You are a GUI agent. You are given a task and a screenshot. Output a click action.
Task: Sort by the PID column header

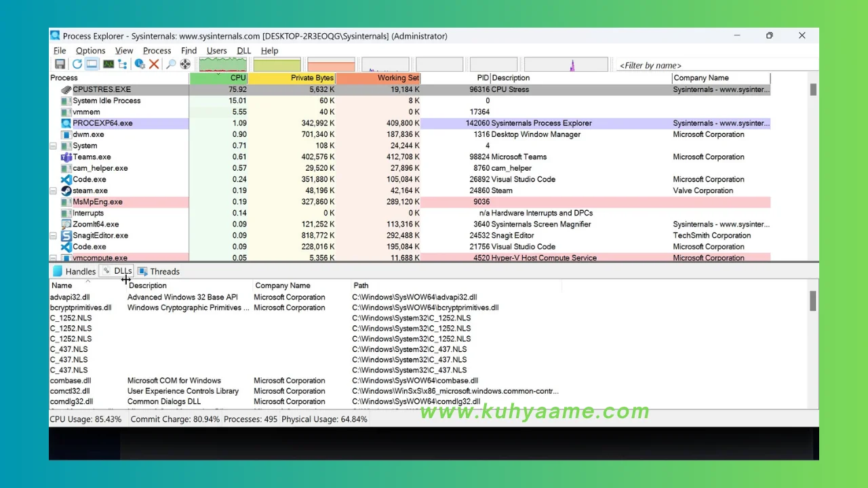pyautogui.click(x=456, y=78)
